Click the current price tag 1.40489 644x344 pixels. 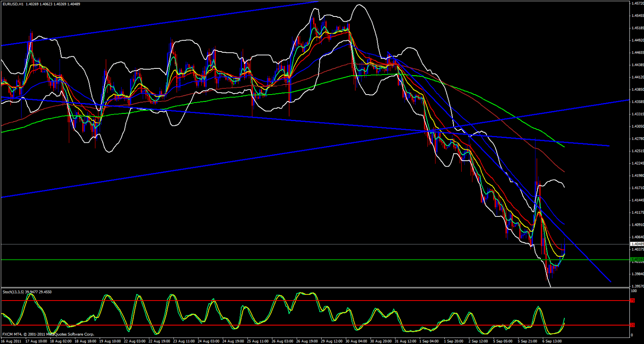637,244
